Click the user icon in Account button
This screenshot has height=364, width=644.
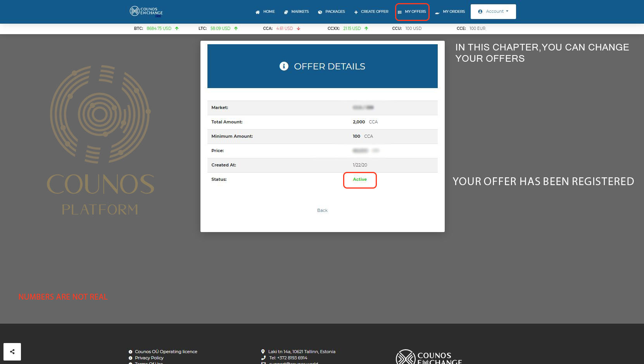click(x=480, y=12)
